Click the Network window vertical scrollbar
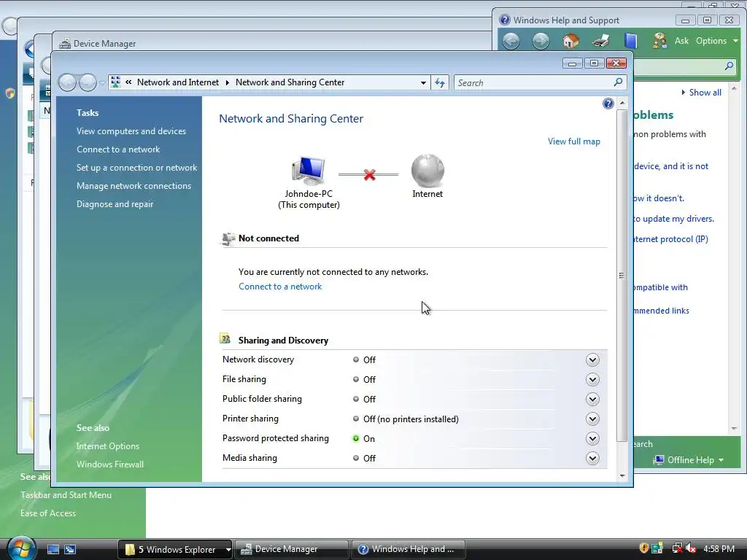 click(622, 276)
